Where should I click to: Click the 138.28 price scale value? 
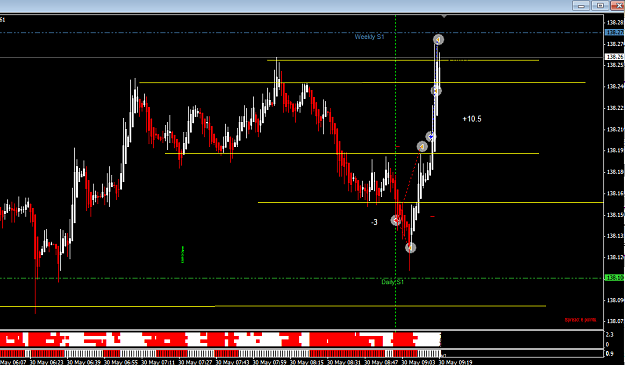(x=615, y=23)
